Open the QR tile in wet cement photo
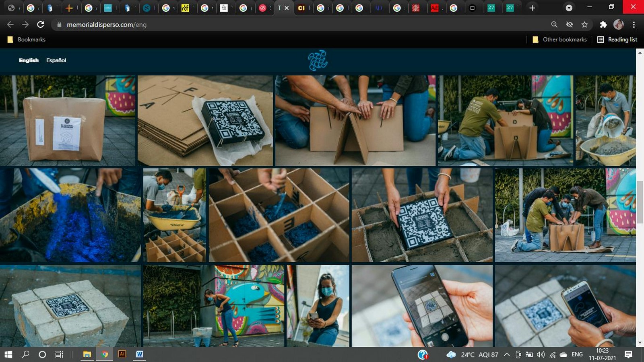Viewport: 644px width, 362px height. pyautogui.click(x=422, y=215)
